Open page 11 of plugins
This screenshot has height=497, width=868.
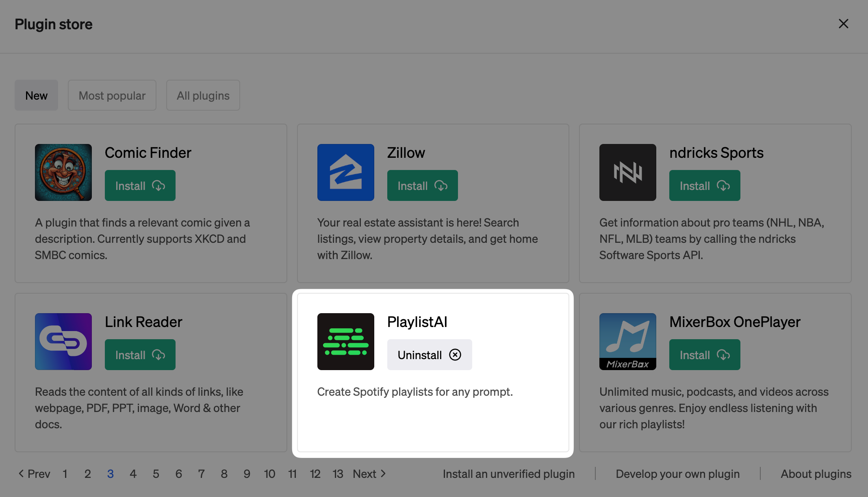[x=293, y=474]
